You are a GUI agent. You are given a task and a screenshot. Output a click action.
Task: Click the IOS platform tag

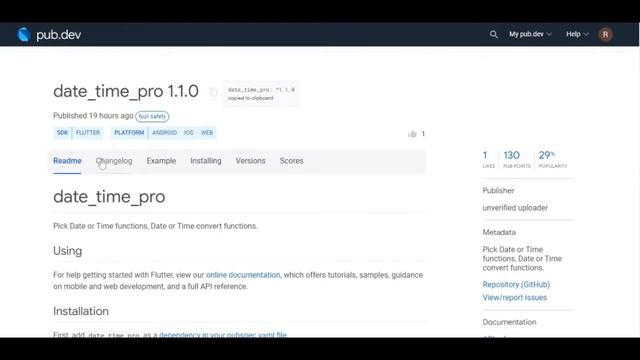point(189,133)
